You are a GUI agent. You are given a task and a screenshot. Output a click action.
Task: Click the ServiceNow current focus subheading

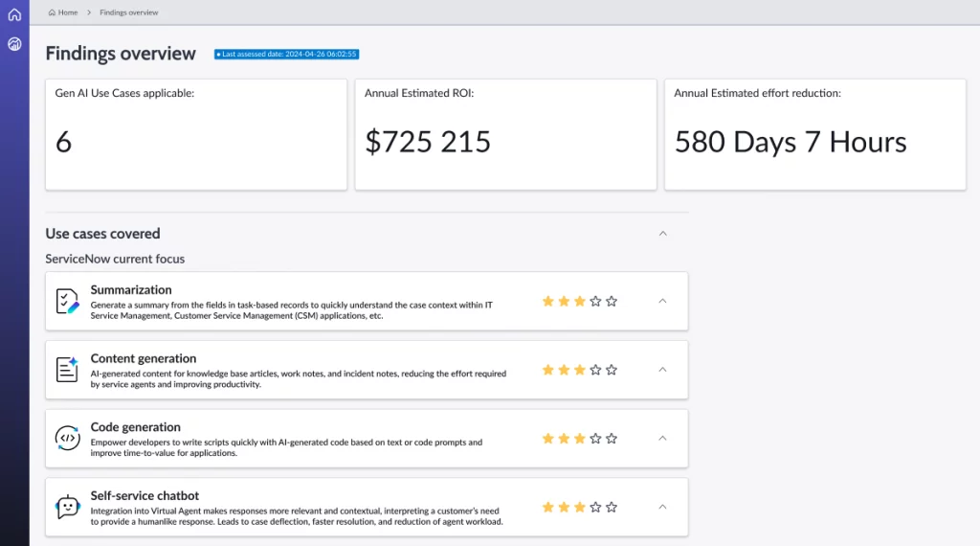[115, 259]
